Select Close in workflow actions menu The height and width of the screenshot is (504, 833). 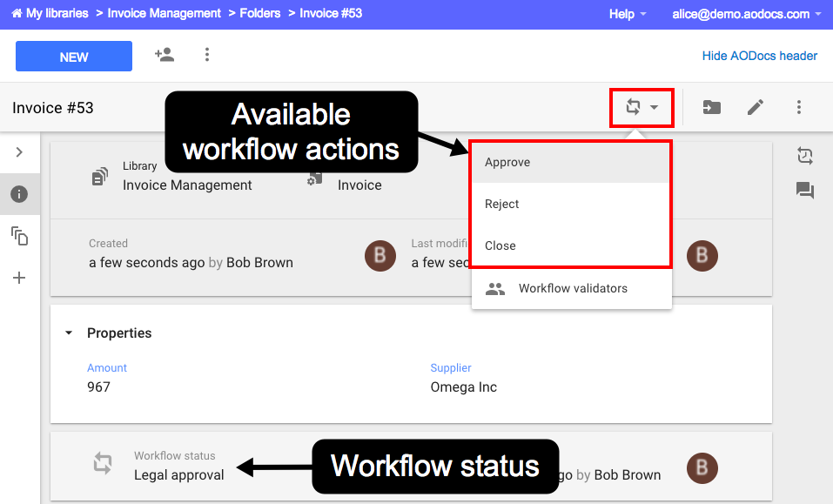coord(571,245)
